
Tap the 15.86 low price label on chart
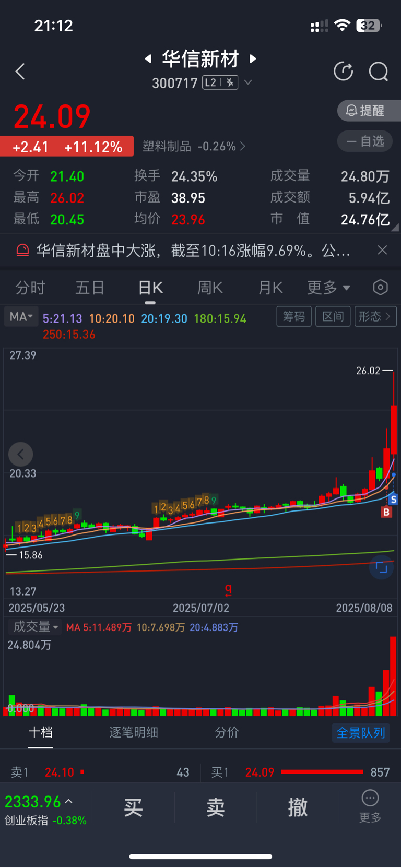click(x=31, y=555)
